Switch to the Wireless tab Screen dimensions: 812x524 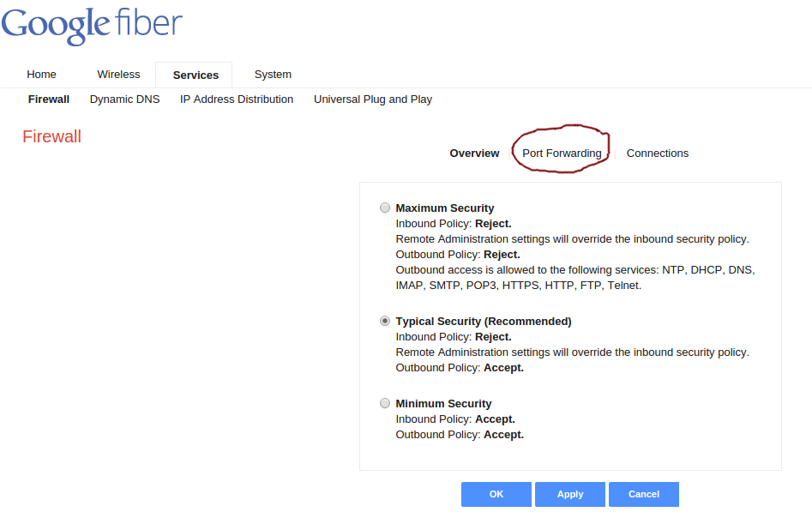pos(118,75)
